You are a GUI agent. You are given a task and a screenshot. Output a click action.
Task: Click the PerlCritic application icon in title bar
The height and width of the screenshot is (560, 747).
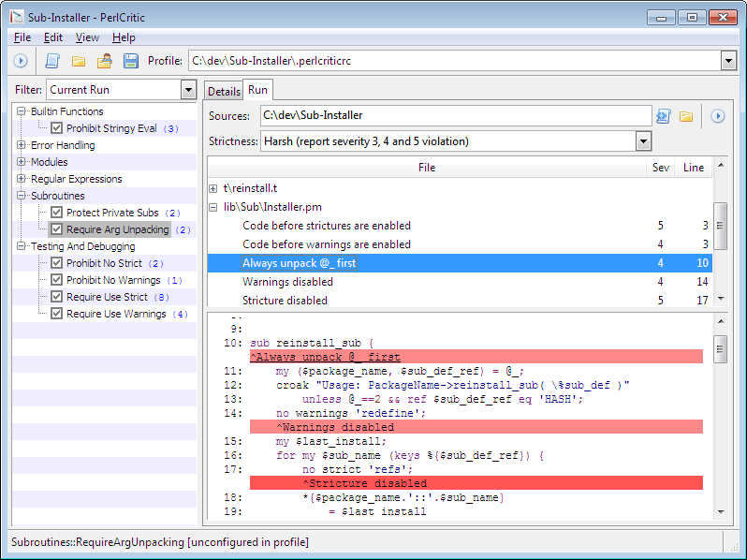[x=17, y=17]
